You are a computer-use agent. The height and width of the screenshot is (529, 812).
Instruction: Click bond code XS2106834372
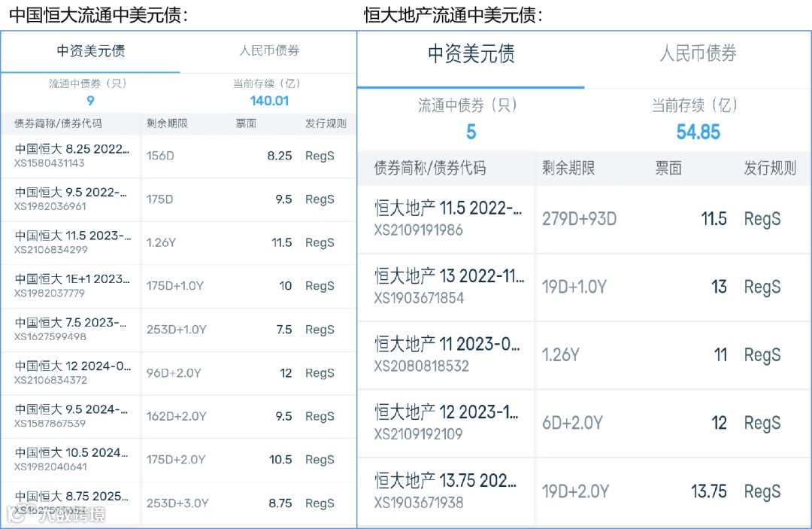50,380
